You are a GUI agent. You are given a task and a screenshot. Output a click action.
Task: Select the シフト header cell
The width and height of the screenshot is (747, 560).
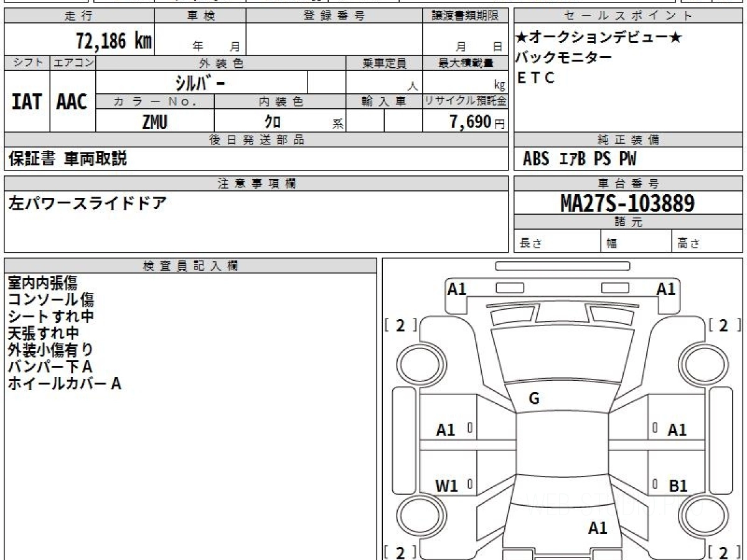tap(27, 63)
